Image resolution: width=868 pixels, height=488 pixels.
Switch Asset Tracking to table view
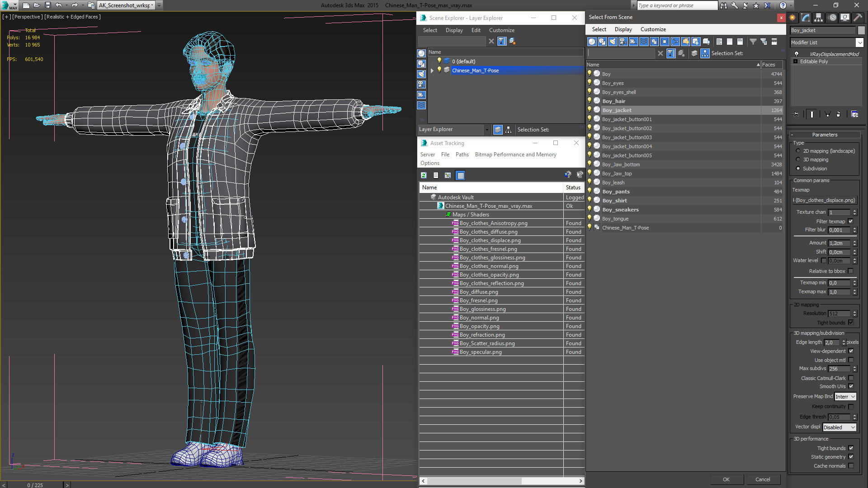[x=461, y=175]
